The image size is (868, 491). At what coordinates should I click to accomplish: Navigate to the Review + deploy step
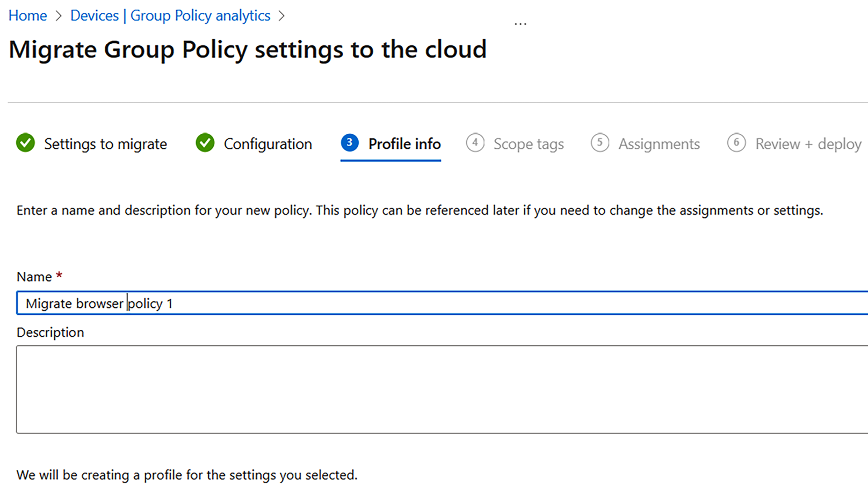point(808,144)
